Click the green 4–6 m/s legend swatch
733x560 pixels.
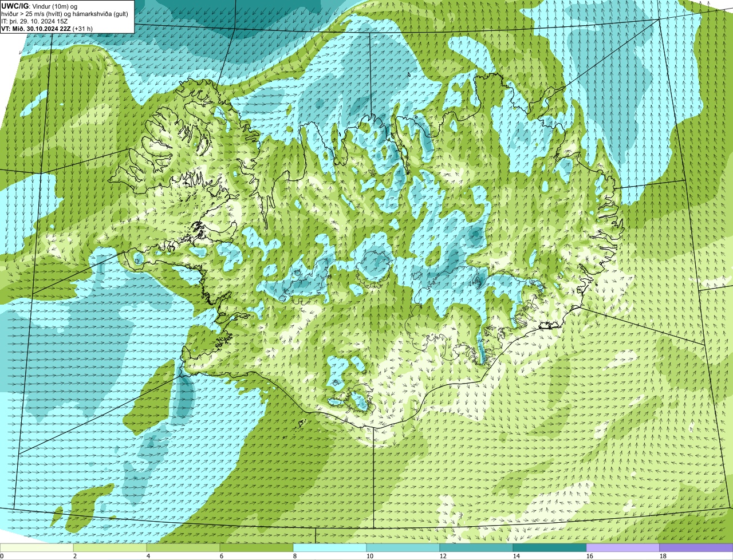(x=183, y=547)
